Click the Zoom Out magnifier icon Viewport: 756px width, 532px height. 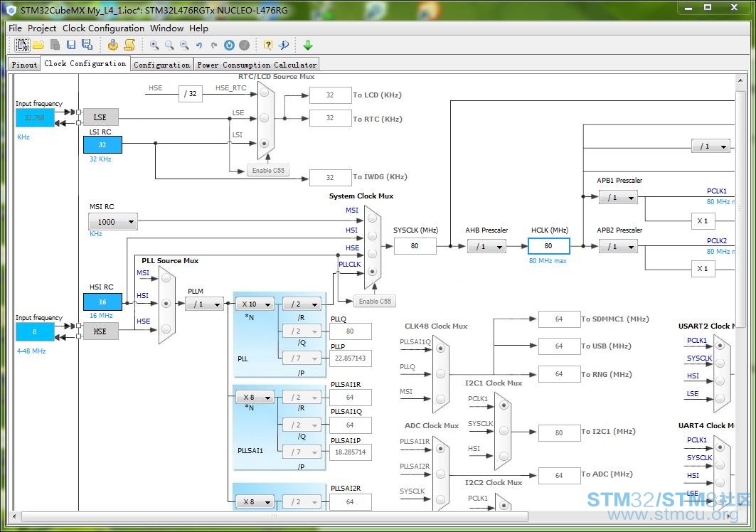click(184, 45)
